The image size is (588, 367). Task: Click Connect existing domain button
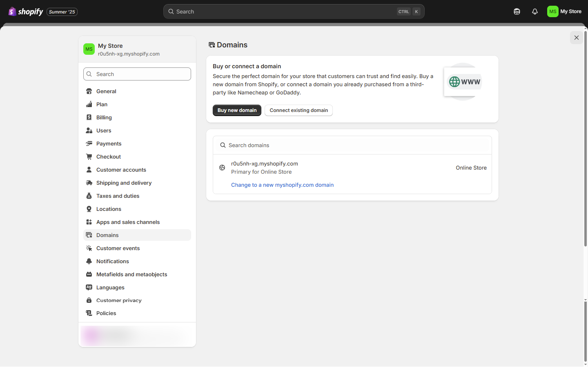coord(299,110)
